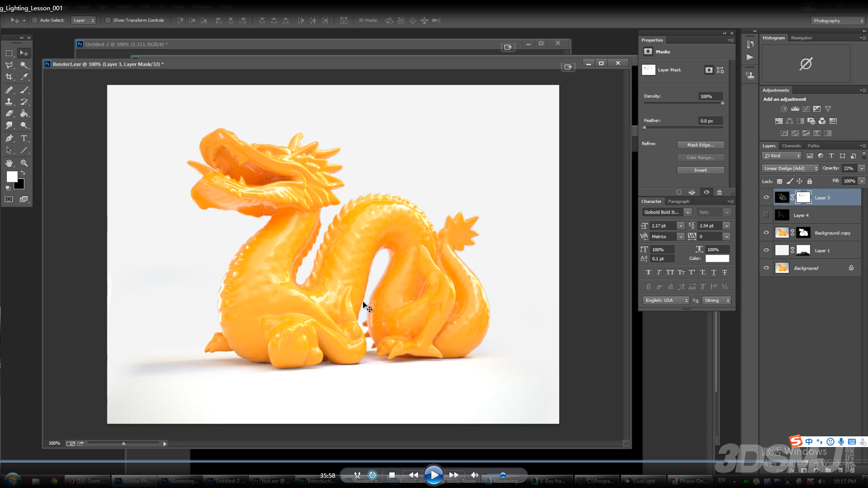Open the Navigator tab

tap(801, 38)
